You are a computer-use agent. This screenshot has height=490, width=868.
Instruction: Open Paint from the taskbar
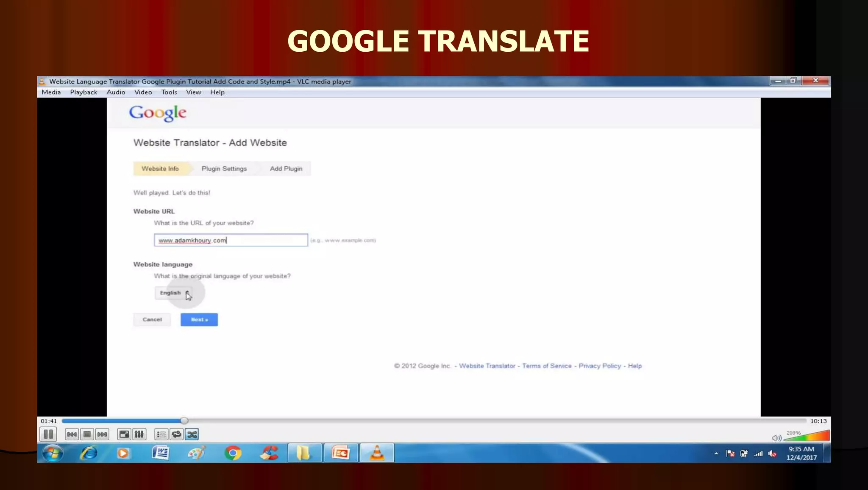pyautogui.click(x=197, y=453)
